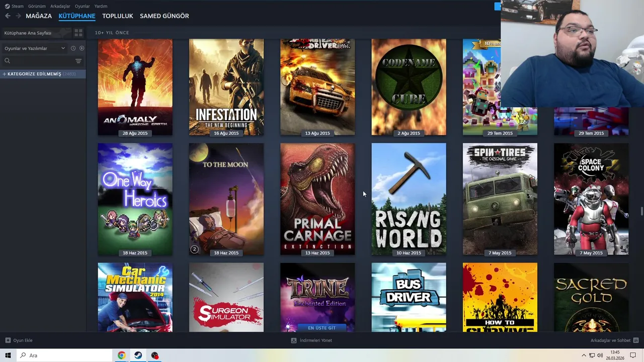Select the KÜTÜPHANE tab
The image size is (644, 362).
point(77,16)
